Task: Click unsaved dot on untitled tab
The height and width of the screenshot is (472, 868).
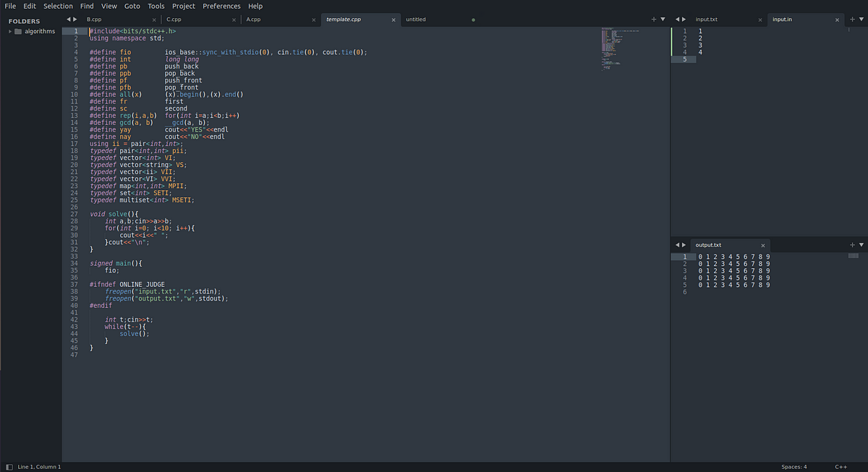Action: click(x=473, y=20)
